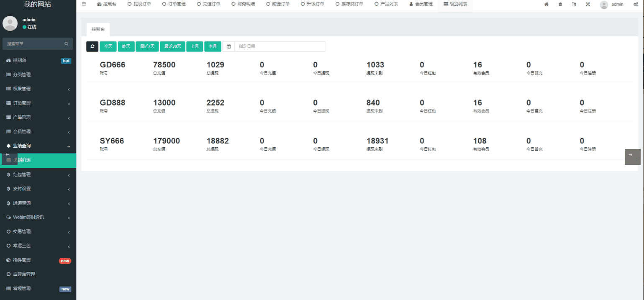Click the calendar icon beside date field
The height and width of the screenshot is (300, 644).
228,46
